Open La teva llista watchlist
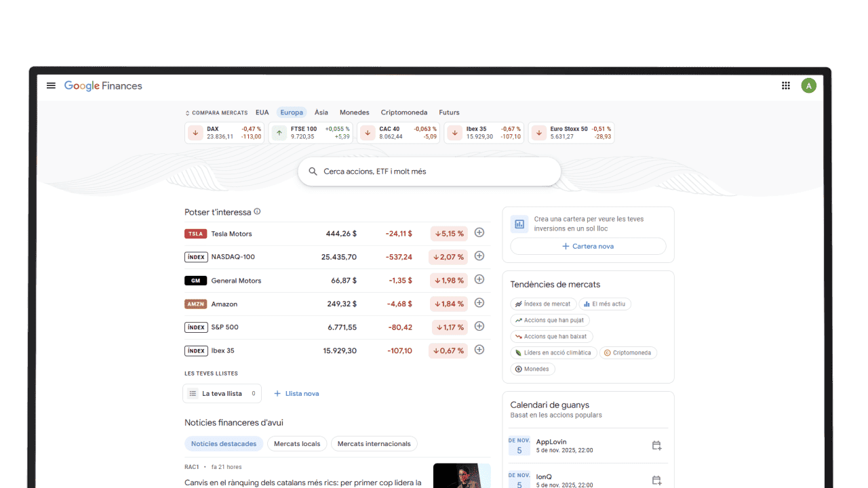The image size is (868, 488). [222, 393]
